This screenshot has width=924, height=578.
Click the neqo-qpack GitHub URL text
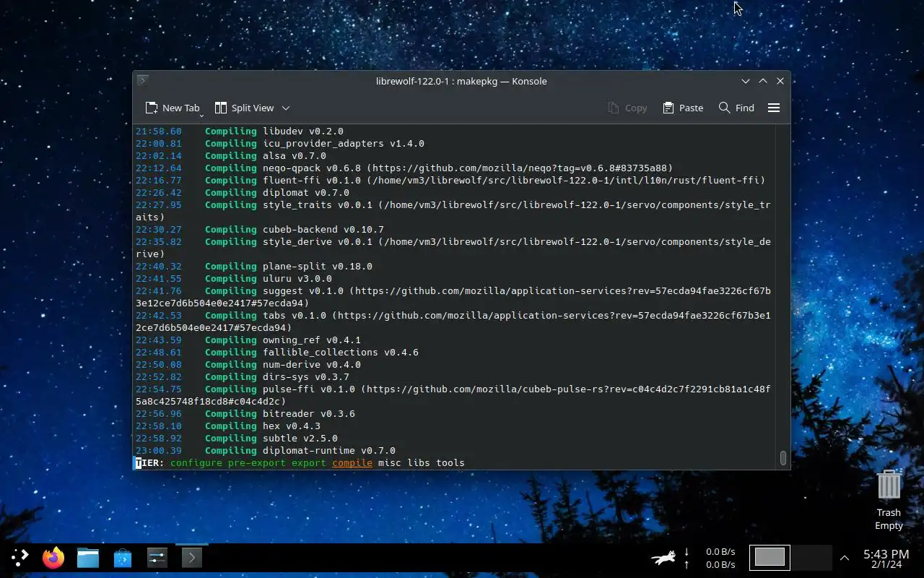(520, 168)
